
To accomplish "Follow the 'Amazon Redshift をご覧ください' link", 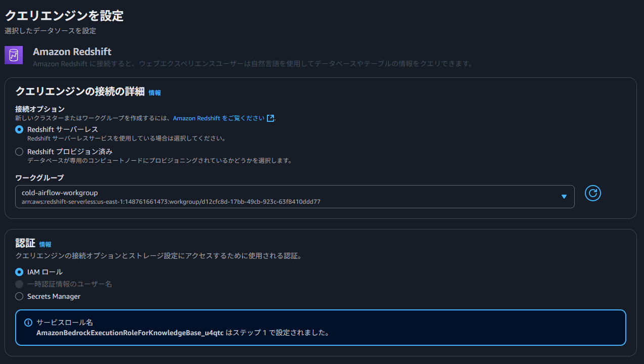I will tap(219, 118).
